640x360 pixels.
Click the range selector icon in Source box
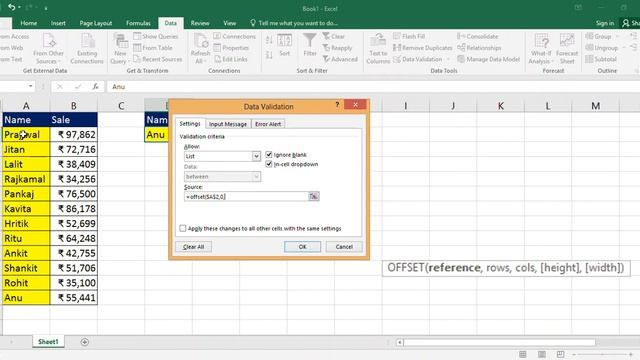coord(313,197)
